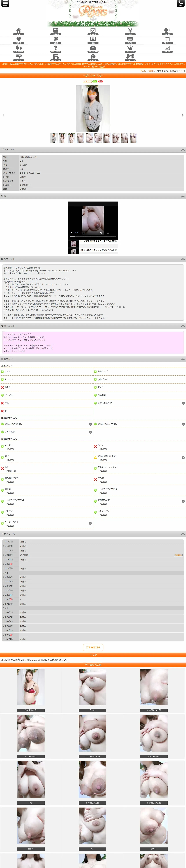
Task: Open the チャット icon
Action: pyautogui.click(x=167, y=49)
